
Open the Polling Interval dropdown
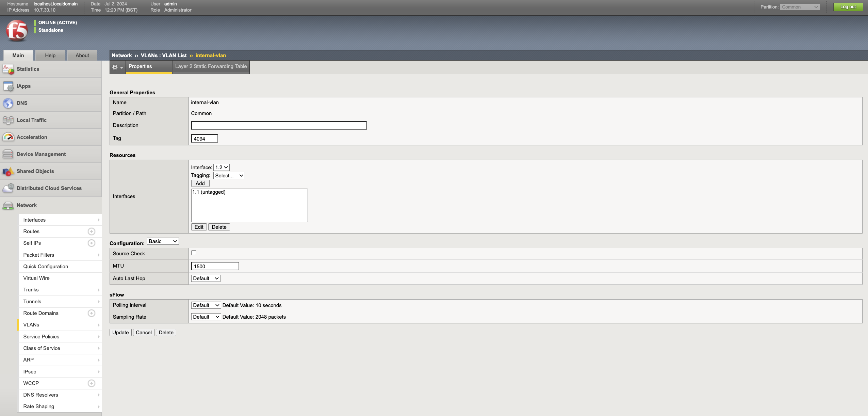pos(206,305)
